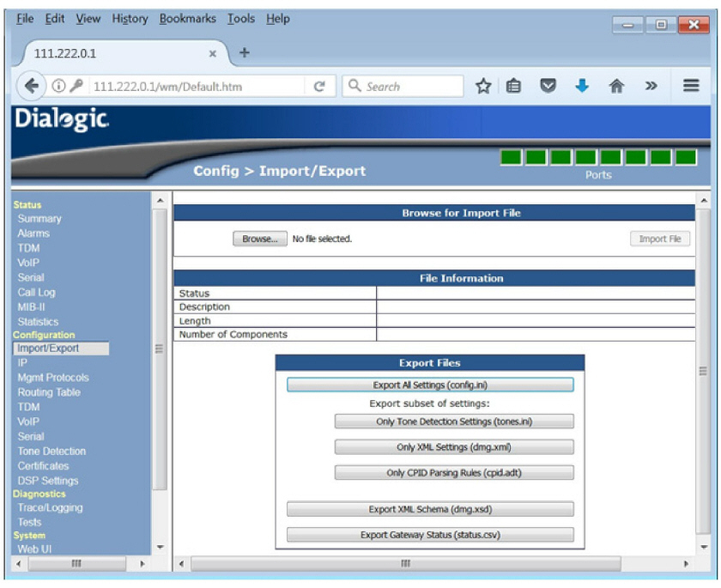Open the Certificates page
Viewport: 721px width, 588px height.
(43, 466)
